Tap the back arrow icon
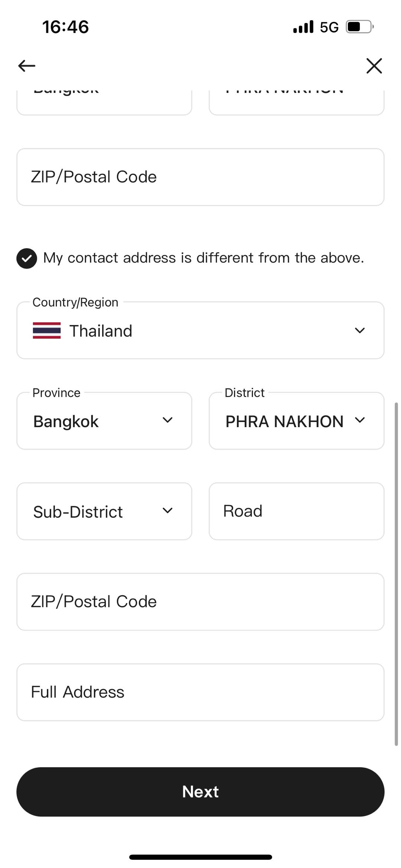This screenshot has height=868, width=401. 27,66
